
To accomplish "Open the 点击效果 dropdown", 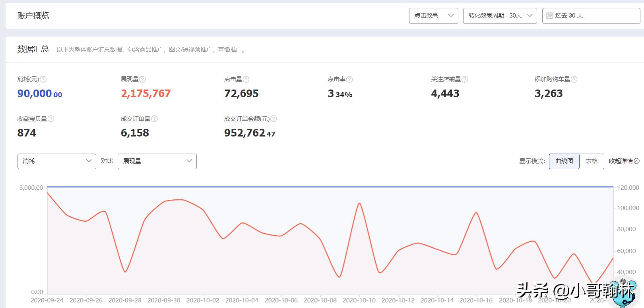I will coord(434,16).
